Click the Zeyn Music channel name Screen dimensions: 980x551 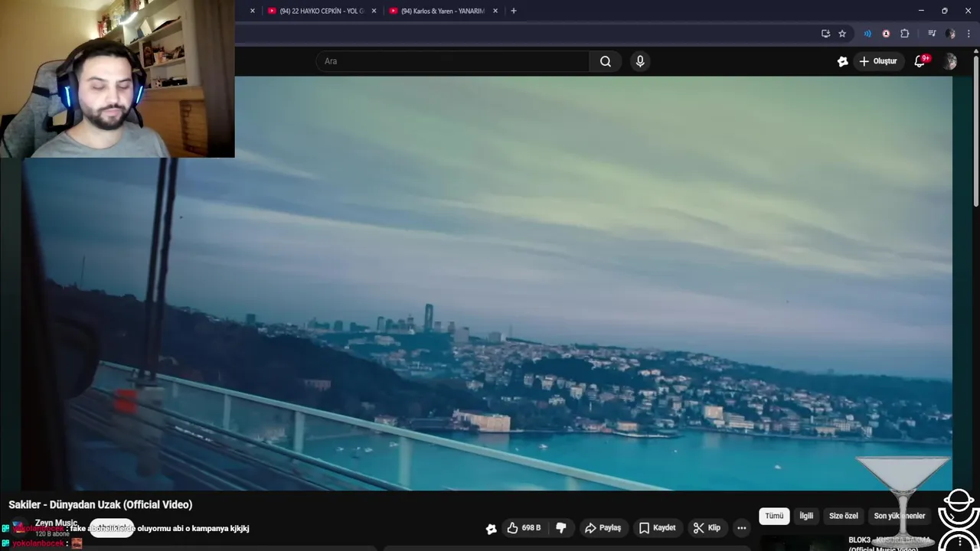[x=56, y=523]
